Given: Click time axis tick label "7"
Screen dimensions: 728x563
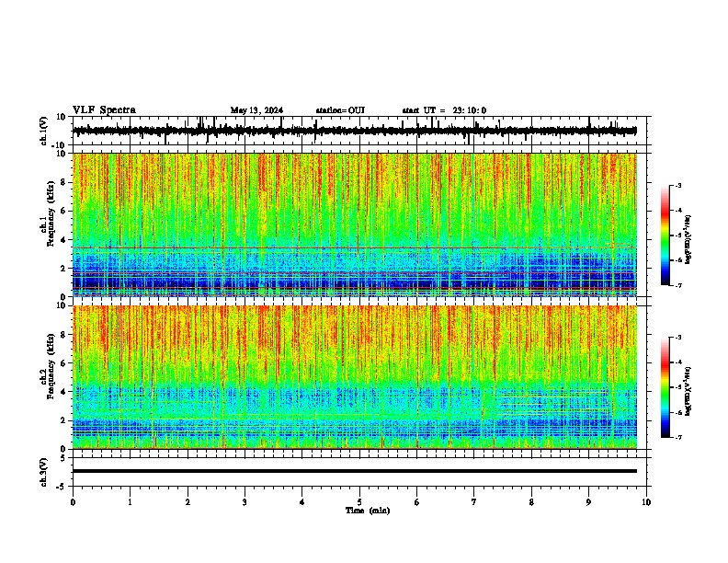Looking at the screenshot, I should coord(474,502).
